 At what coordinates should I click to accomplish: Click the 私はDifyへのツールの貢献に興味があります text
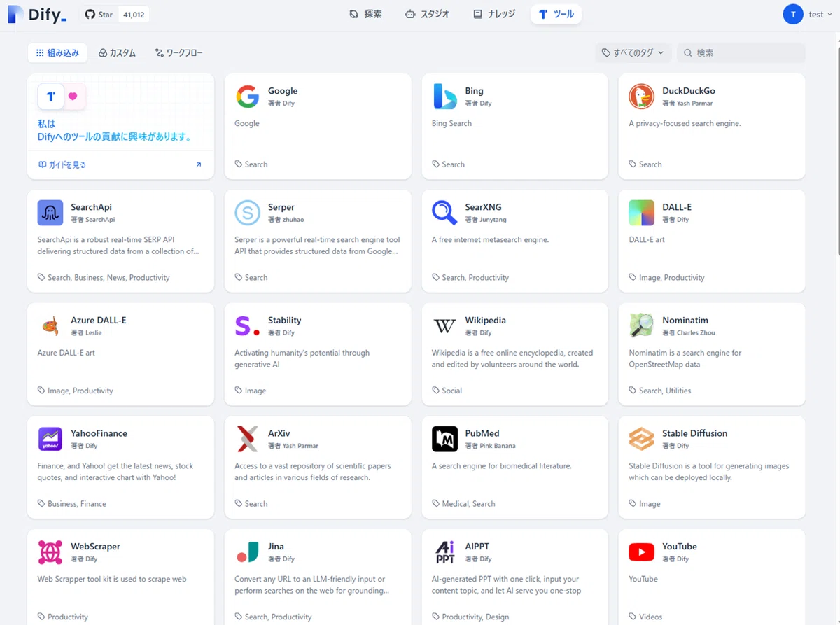point(115,130)
